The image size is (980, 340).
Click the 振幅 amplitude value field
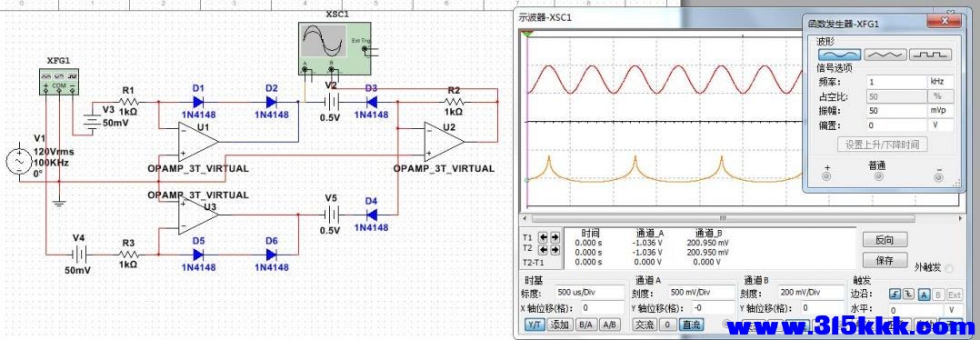point(896,111)
